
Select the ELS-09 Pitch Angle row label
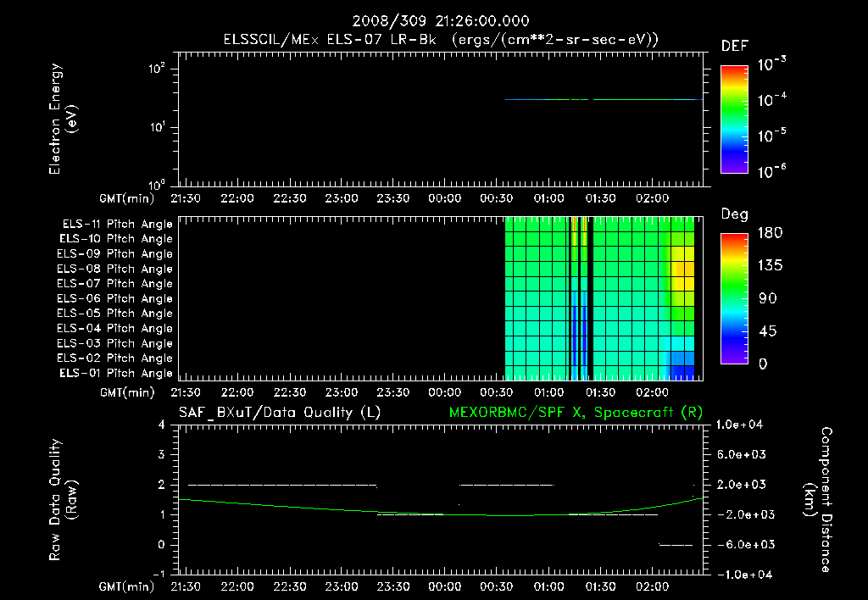(x=114, y=254)
